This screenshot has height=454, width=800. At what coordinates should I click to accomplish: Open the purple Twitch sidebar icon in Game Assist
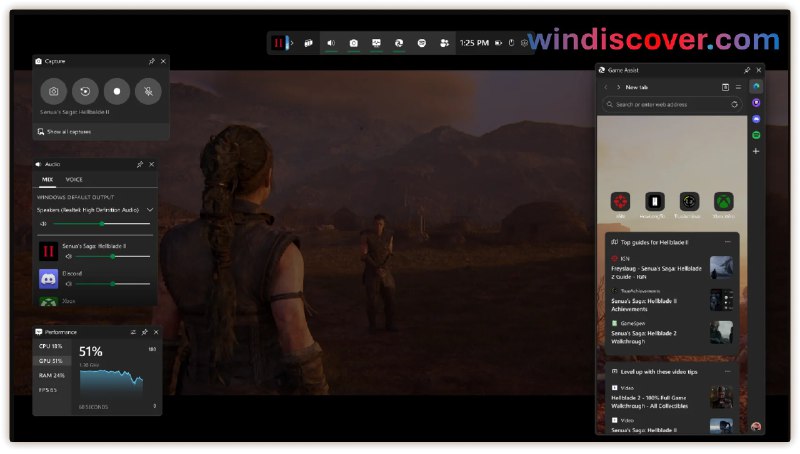[756, 103]
